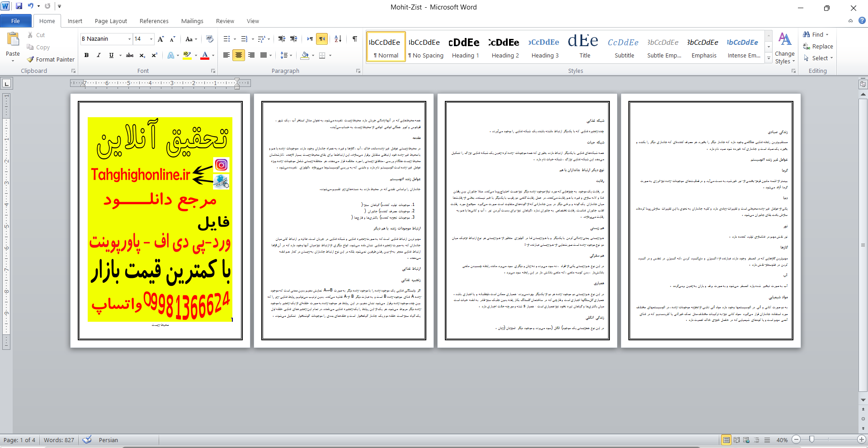Viewport: 868px width, 448px height.
Task: Open the Font dialog launcher
Action: pyautogui.click(x=213, y=71)
